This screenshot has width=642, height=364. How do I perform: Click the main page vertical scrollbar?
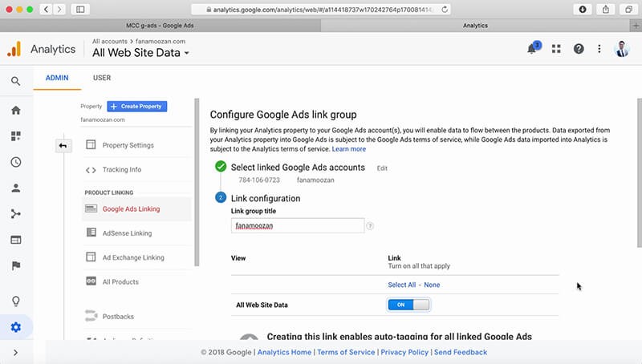(640, 173)
